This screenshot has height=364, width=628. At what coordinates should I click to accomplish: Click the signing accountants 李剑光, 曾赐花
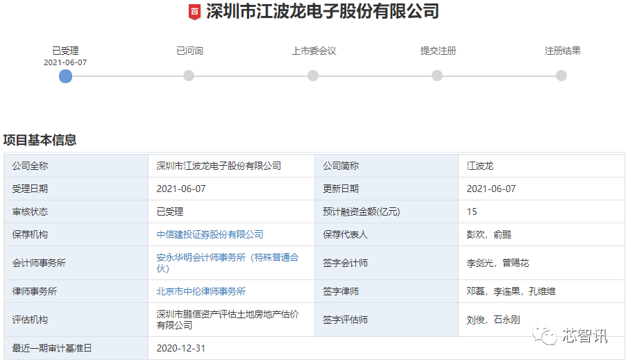[498, 263]
